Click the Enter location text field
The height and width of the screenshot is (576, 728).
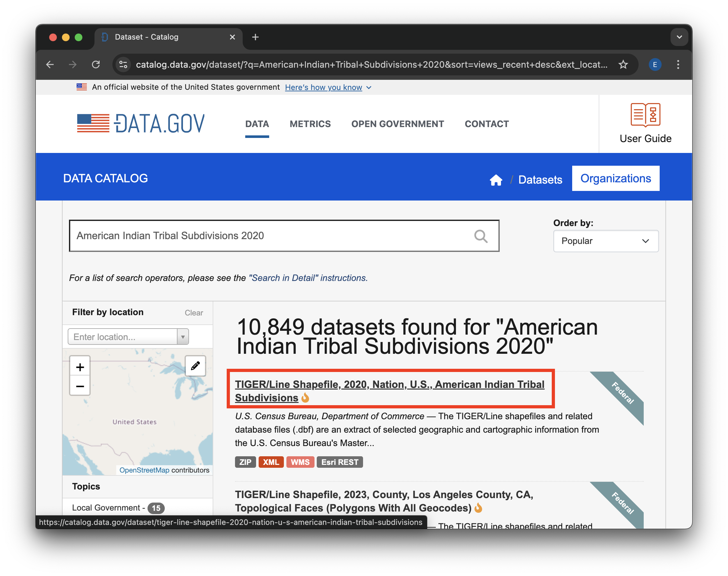[122, 337]
